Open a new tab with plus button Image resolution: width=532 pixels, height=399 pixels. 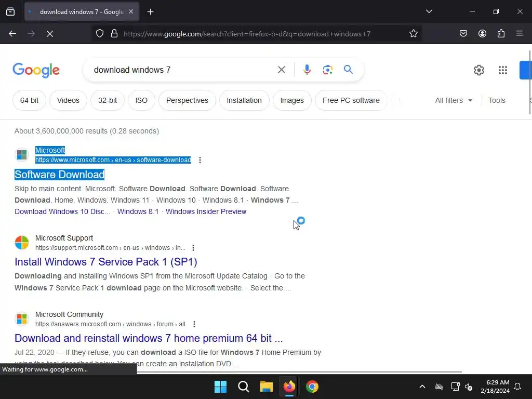click(150, 12)
